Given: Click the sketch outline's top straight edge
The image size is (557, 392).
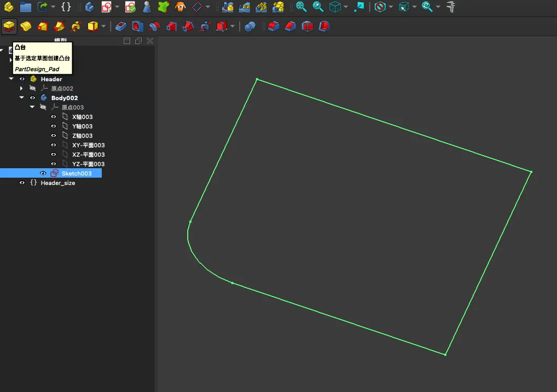Looking at the screenshot, I should click(x=393, y=125).
